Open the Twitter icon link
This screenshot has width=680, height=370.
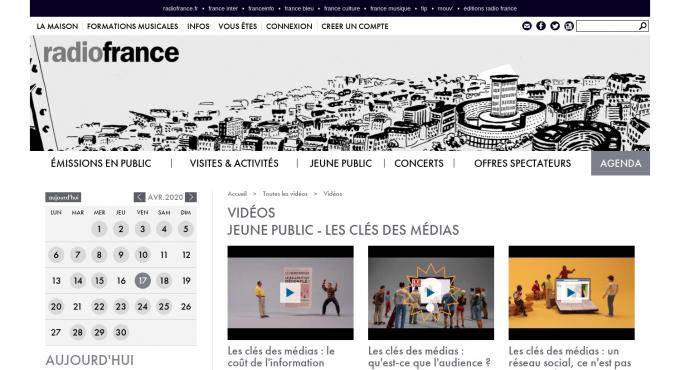555,26
